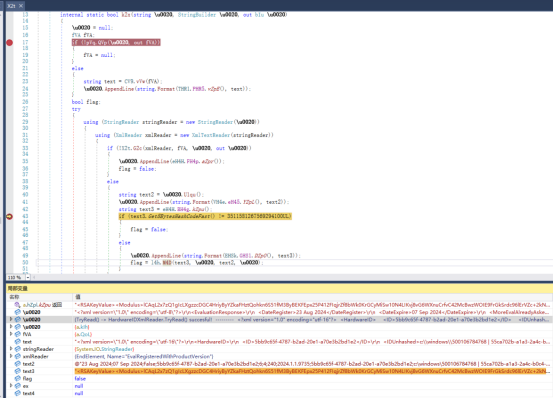
Task: Click the {System.IO.StringReader} value
Action: [x=104, y=349]
